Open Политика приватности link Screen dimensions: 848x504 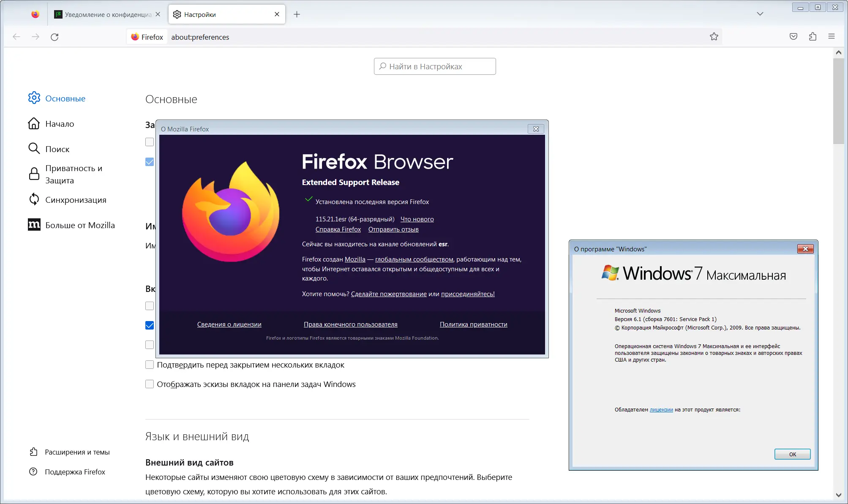473,324
